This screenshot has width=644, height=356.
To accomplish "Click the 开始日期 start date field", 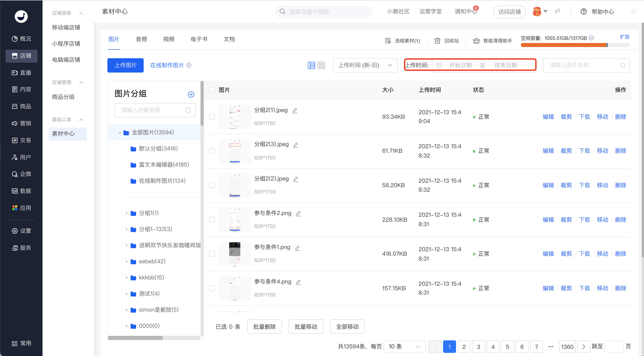I will pyautogui.click(x=460, y=65).
